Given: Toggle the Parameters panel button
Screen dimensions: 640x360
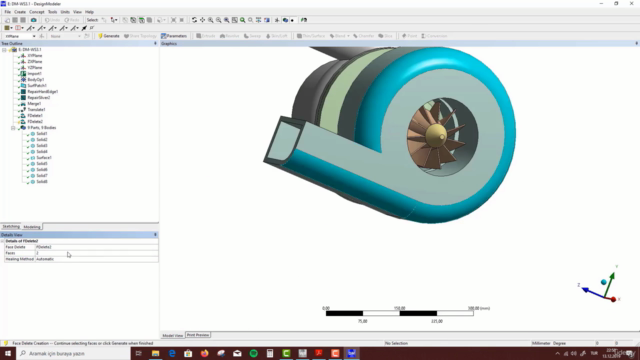Looking at the screenshot, I should tap(174, 36).
